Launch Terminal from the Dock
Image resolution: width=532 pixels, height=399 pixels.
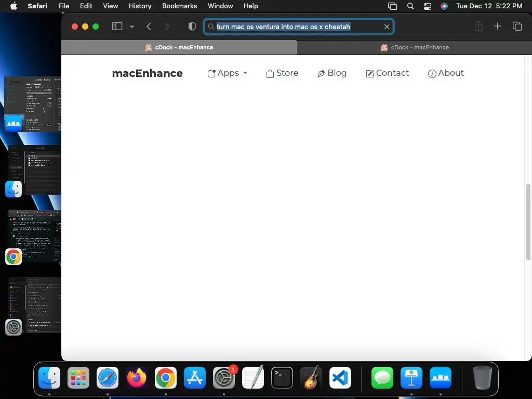click(282, 378)
